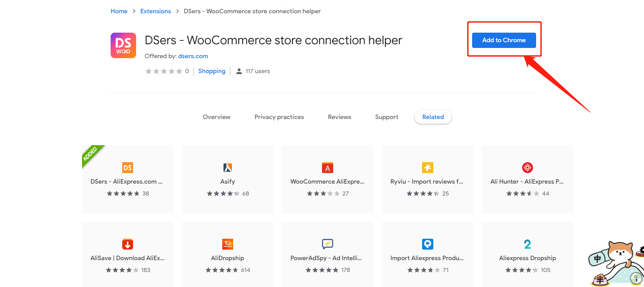Viewport: 644px width, 287px height.
Task: Click the DSers AliExpress 38 rating stars
Action: pos(123,193)
